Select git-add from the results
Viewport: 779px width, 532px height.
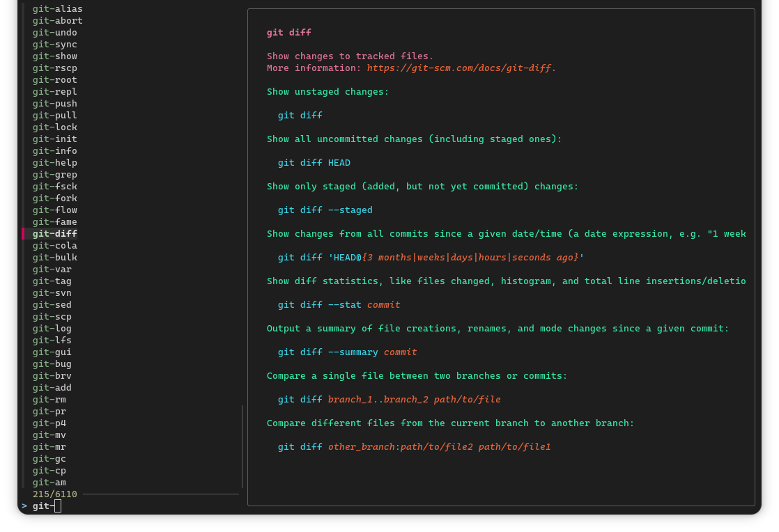point(52,388)
